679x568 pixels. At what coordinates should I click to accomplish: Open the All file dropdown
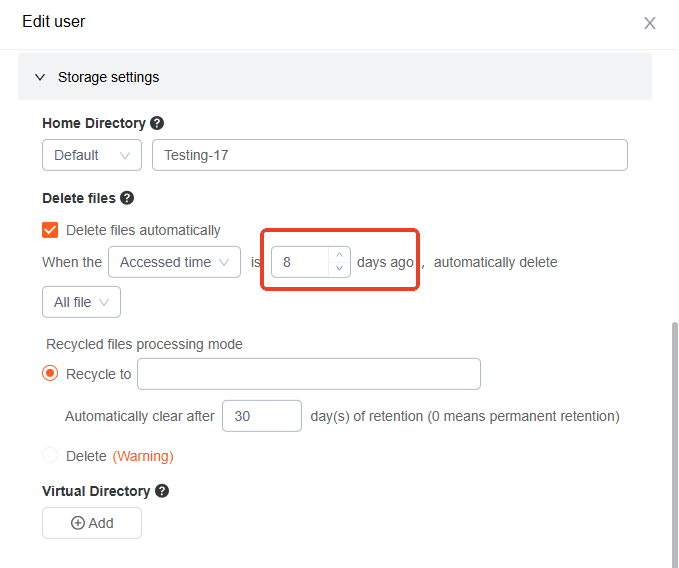coord(81,302)
